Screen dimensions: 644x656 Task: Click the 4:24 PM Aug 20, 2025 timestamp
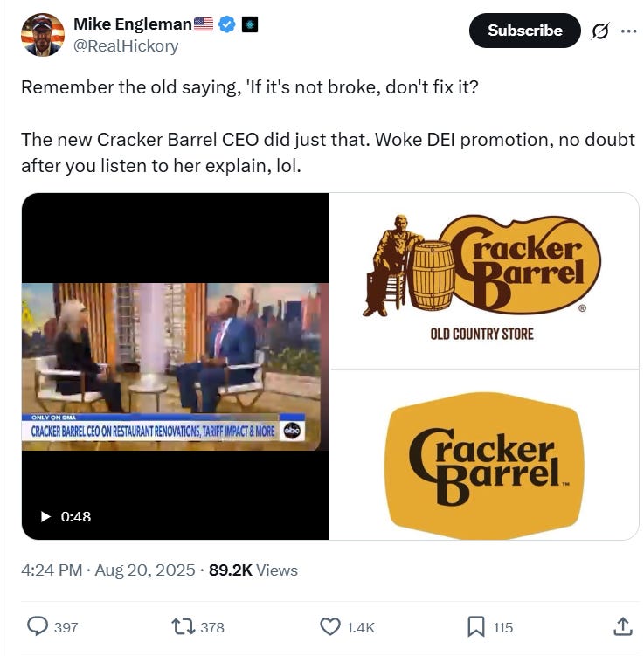click(108, 570)
